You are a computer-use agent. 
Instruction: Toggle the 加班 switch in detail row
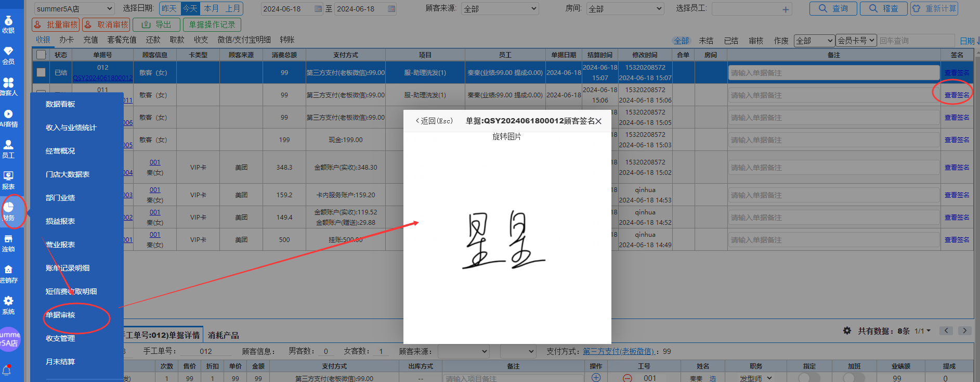point(854,378)
